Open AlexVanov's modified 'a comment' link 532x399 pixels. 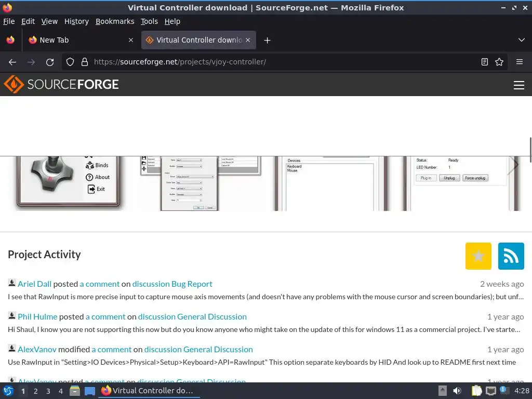pyautogui.click(x=112, y=350)
